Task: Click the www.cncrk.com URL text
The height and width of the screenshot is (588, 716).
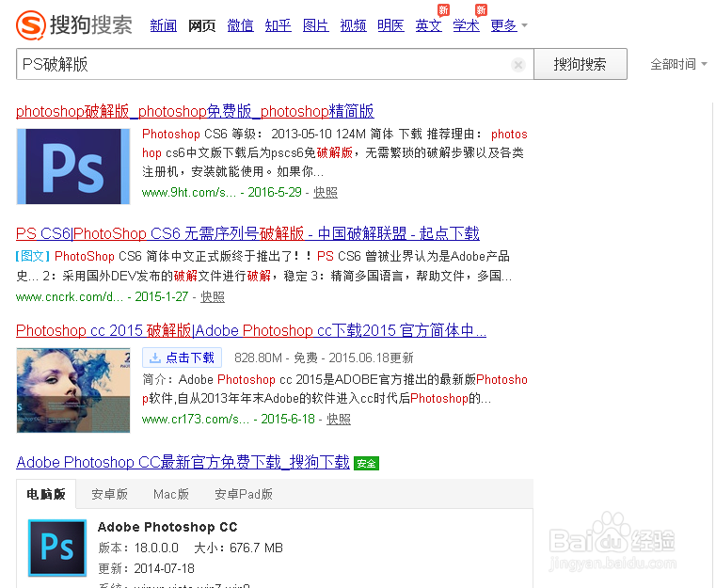Action: (70, 296)
